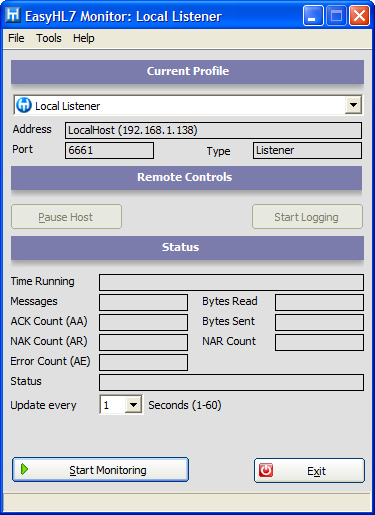The image size is (375, 515).
Task: Close the EasyHL7 Monitor window
Action: pos(359,16)
